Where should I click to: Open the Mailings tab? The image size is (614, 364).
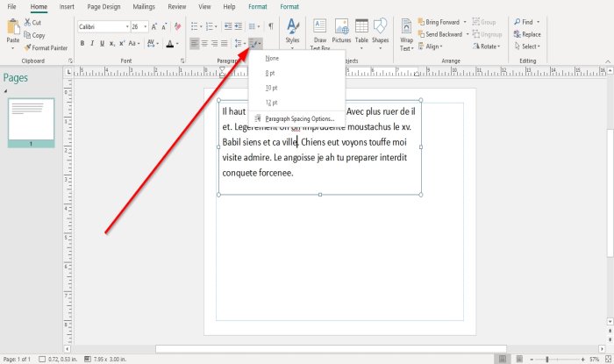coord(144,7)
